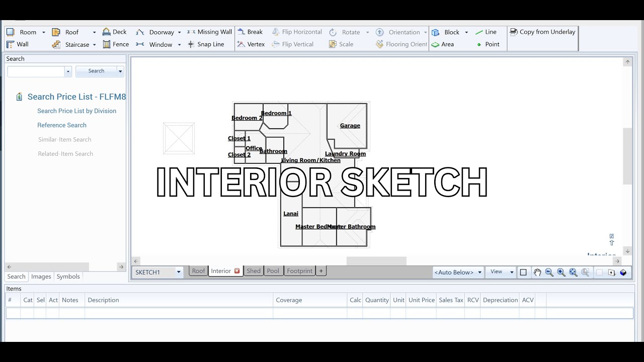
Task: Select the Garage room in sketch
Action: [x=350, y=126]
